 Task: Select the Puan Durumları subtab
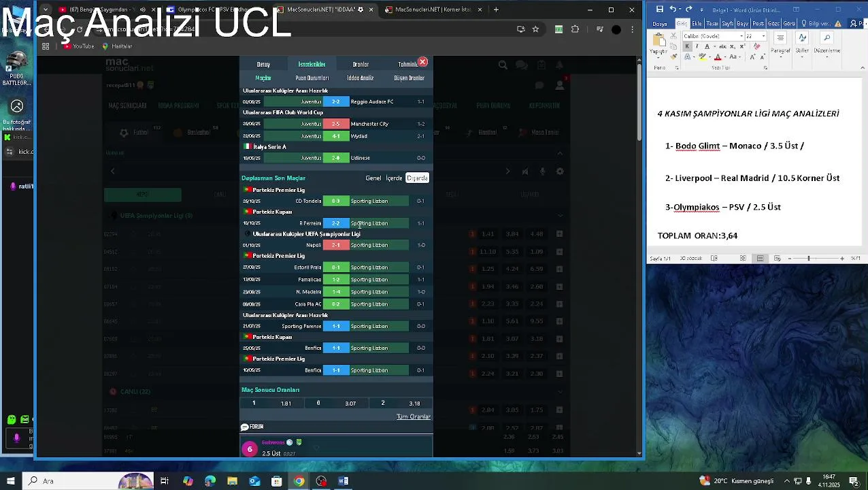(312, 78)
